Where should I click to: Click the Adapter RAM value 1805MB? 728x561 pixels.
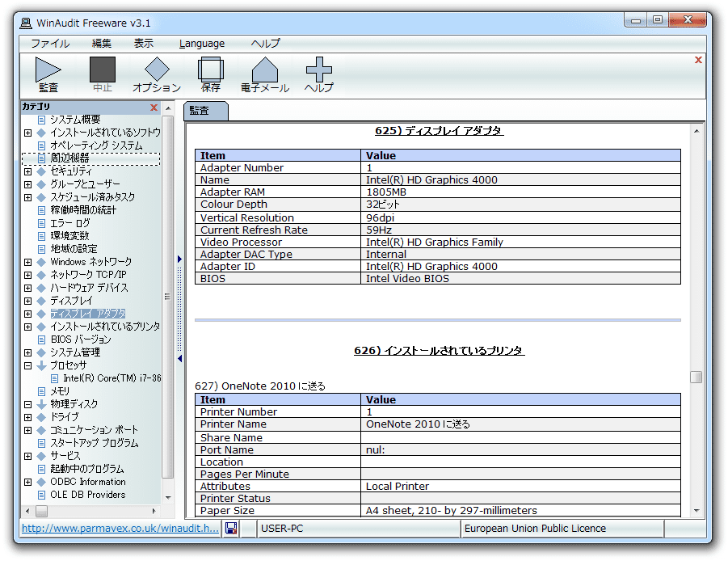386,192
